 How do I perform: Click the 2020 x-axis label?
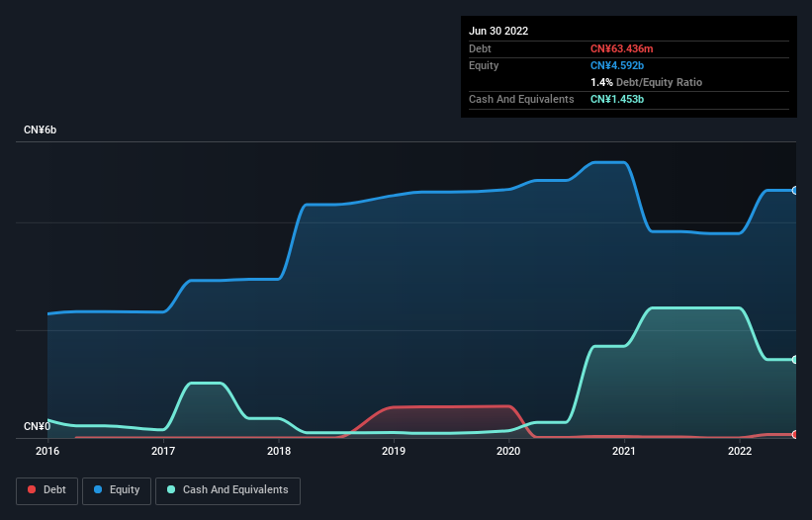[x=508, y=451]
